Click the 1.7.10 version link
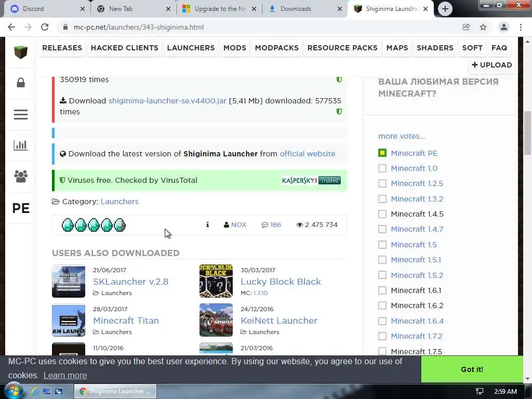Image resolution: width=532 pixels, height=399 pixels. click(261, 293)
